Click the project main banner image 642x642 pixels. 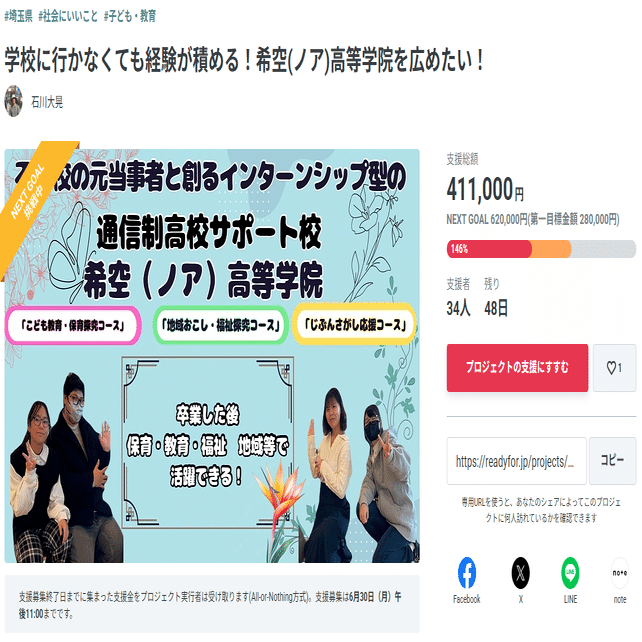(x=212, y=355)
